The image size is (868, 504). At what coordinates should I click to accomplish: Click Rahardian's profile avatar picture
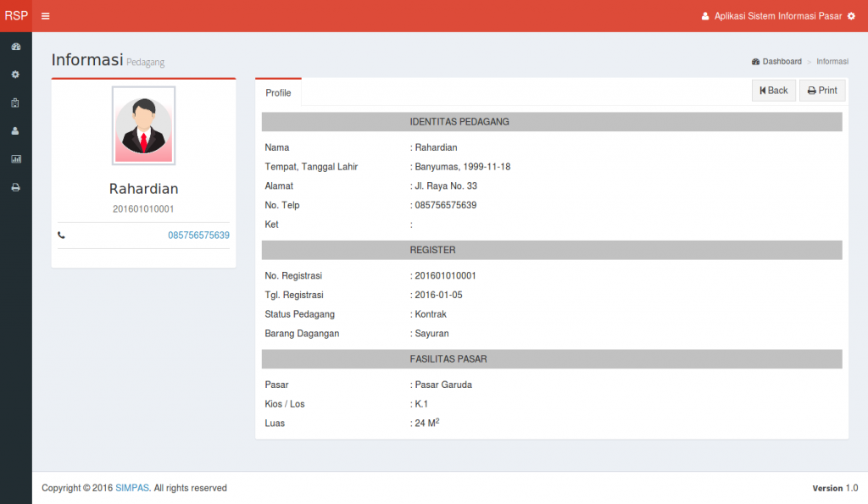click(x=143, y=125)
